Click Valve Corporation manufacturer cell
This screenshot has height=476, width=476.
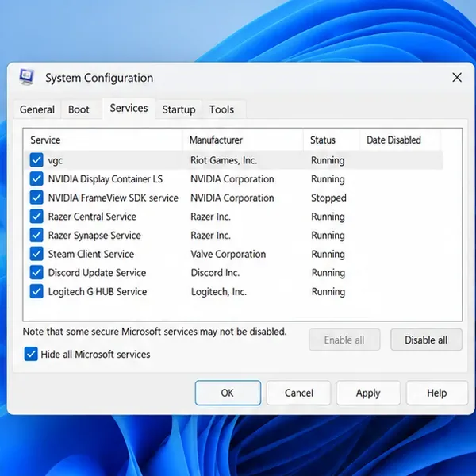point(228,254)
